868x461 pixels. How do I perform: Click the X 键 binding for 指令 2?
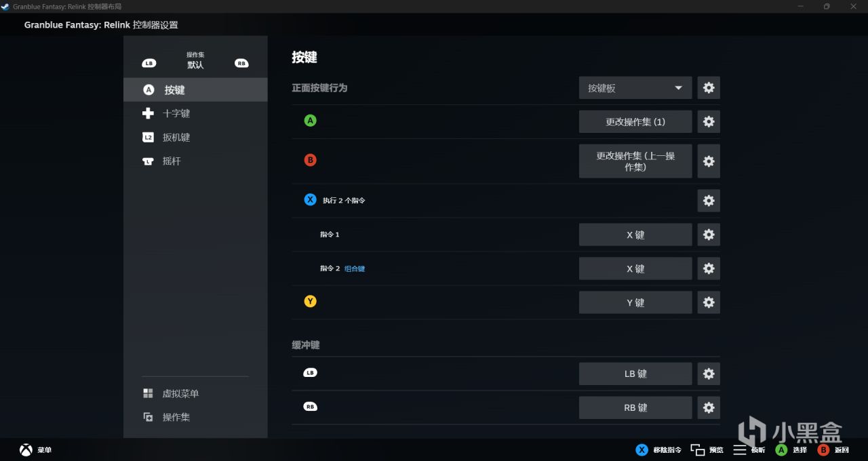635,268
